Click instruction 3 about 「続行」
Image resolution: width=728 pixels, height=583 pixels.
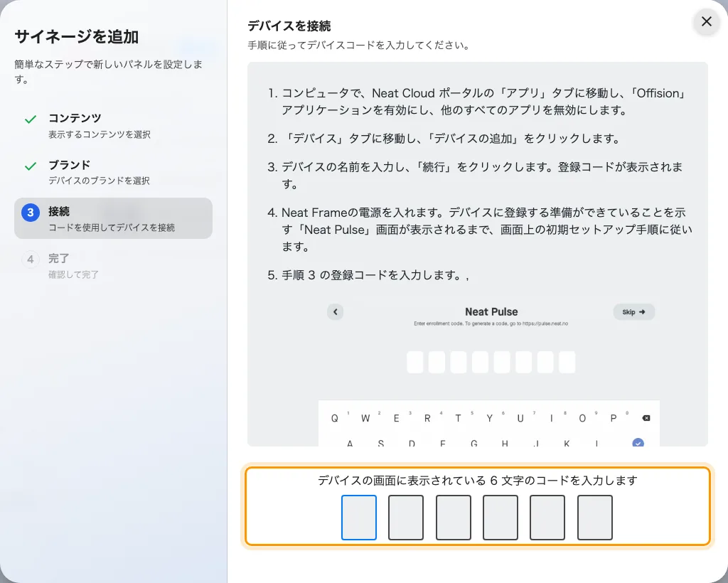click(x=482, y=176)
